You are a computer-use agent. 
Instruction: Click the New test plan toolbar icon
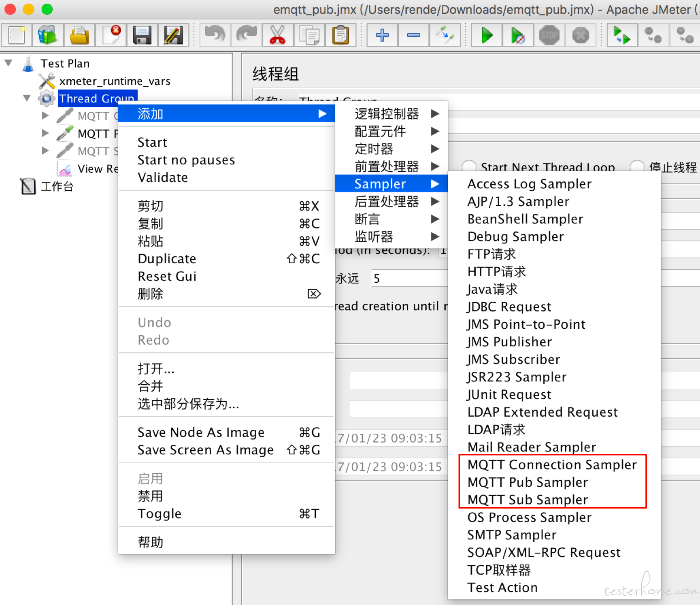tap(17, 35)
